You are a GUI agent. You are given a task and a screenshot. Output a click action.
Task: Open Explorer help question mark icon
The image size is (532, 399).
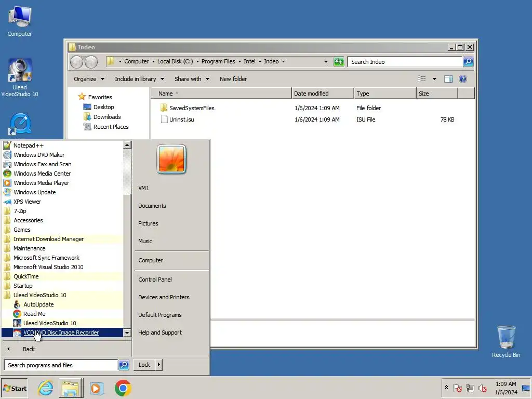[462, 79]
